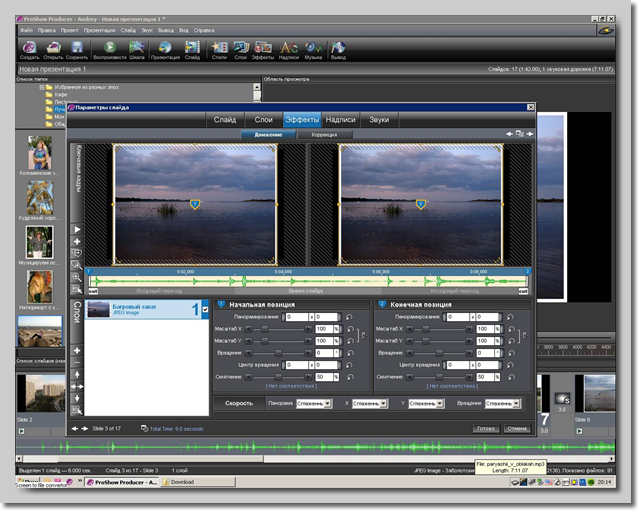Screen dimensions: 638x510
Task: Go to previous slide using left arrow near Slide 3 of 17
Action: tap(74, 429)
